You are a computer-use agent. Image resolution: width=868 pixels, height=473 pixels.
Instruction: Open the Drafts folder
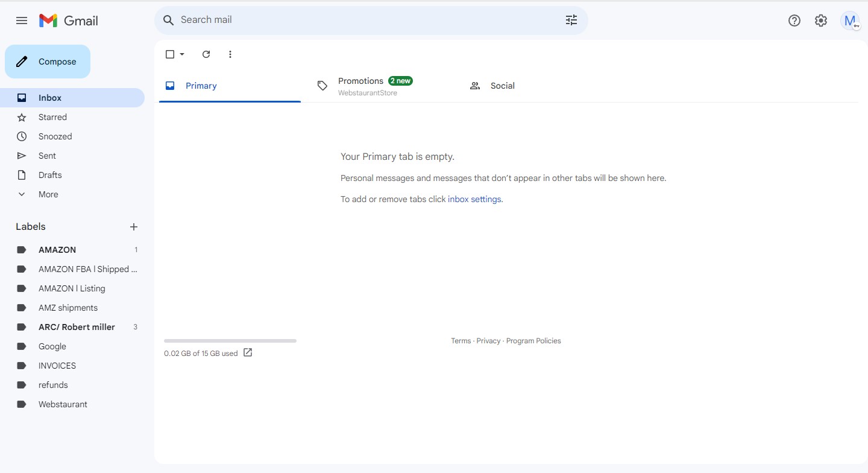(x=72, y=175)
